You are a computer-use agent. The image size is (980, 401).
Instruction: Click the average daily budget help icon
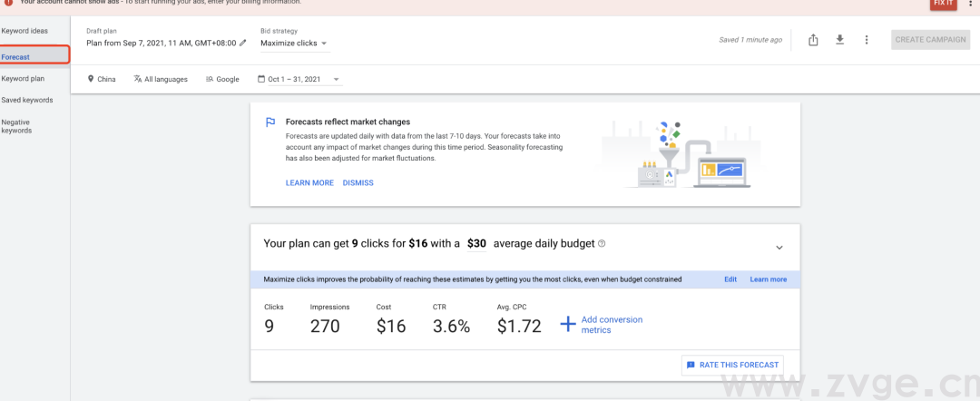(x=602, y=244)
